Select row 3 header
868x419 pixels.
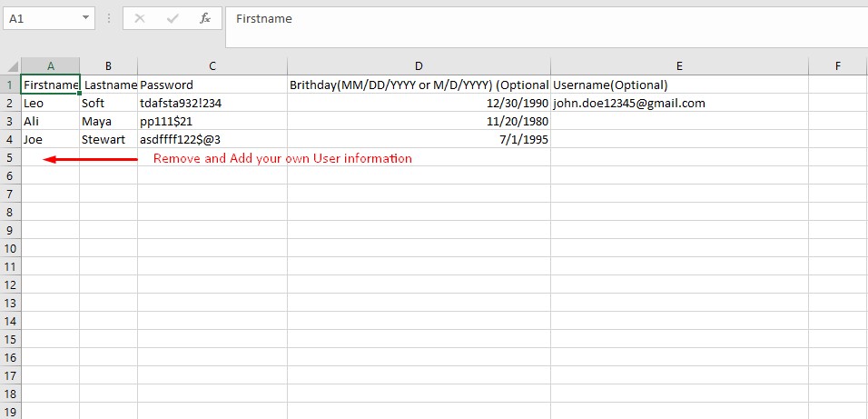(x=11, y=122)
